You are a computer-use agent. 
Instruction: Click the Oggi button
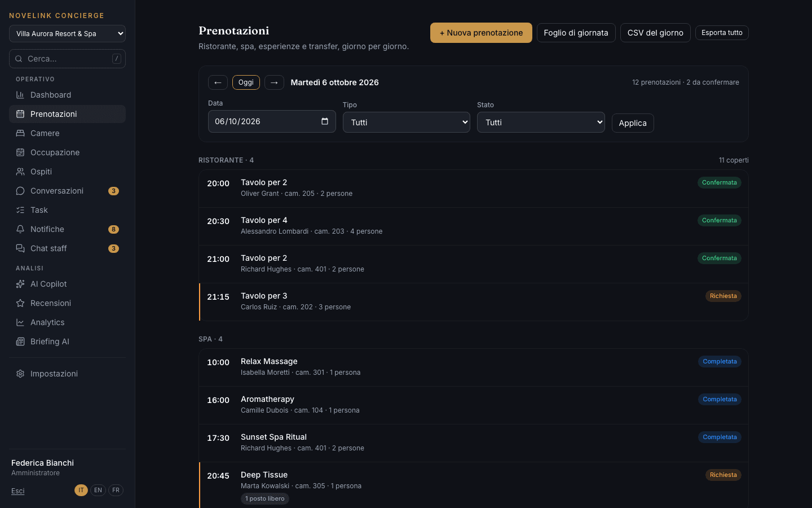[x=246, y=82]
